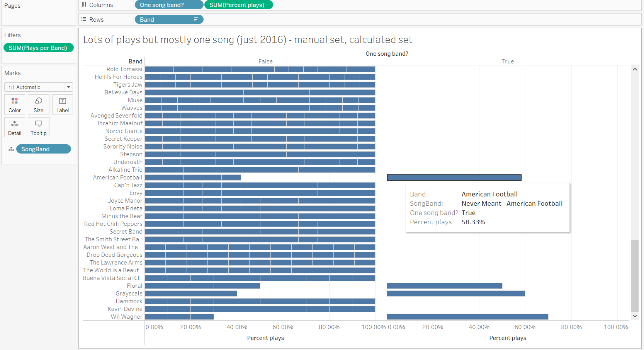Click the Rolo Tomassi row label

point(124,69)
